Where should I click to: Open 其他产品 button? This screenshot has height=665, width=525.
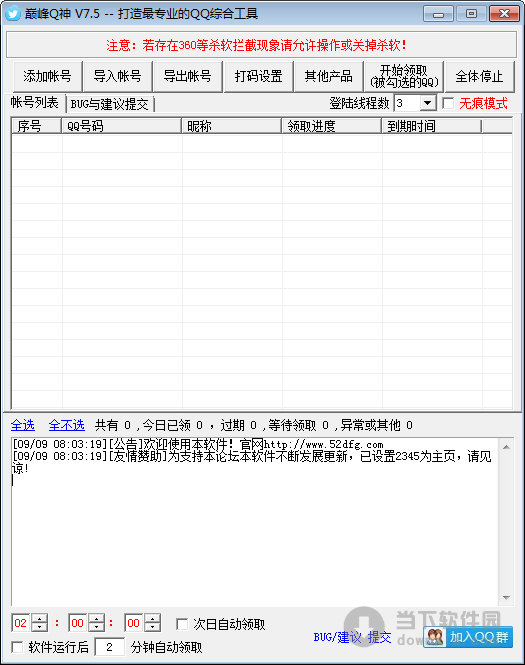click(x=329, y=76)
